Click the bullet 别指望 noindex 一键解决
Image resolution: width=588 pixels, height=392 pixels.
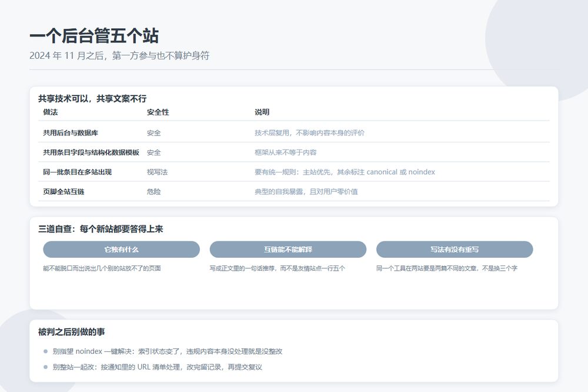(167, 351)
